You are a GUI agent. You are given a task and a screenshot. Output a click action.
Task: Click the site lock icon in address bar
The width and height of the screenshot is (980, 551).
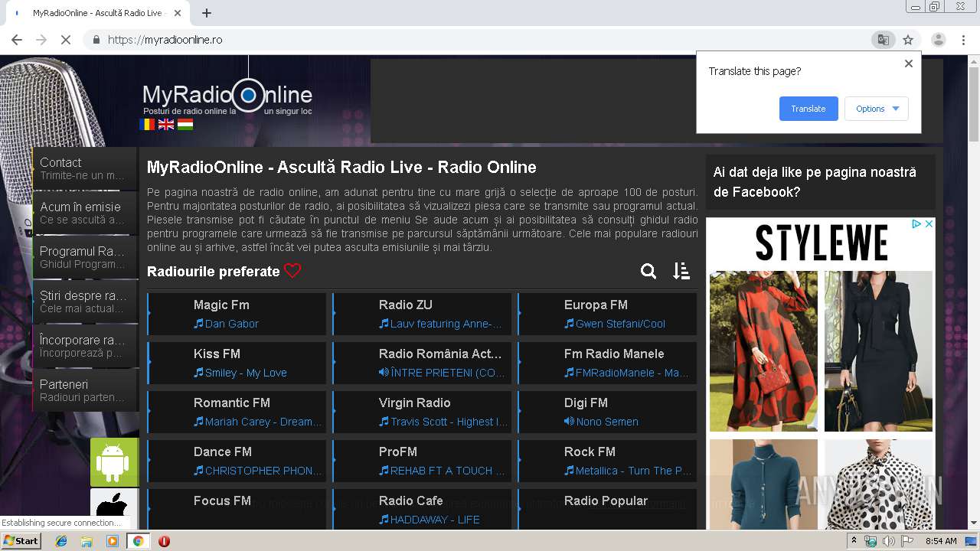96,40
